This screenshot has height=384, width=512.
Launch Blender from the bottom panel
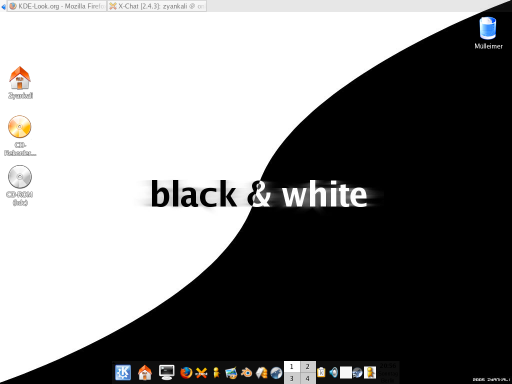click(246, 372)
